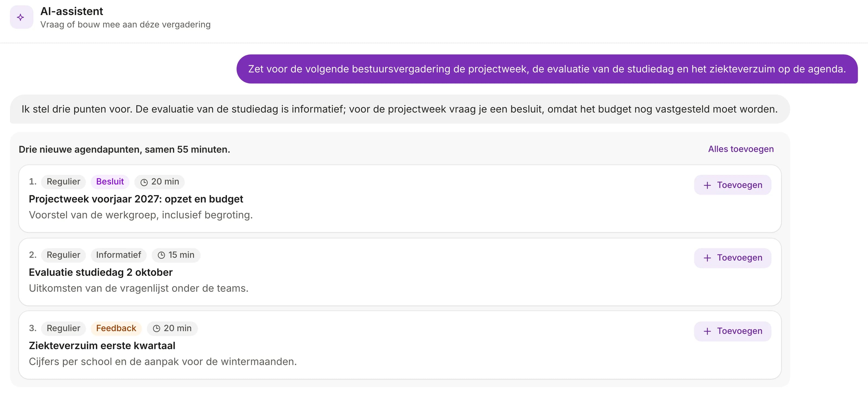This screenshot has height=401, width=868.
Task: Click description Uitkomsten van de vragenlijst onder de teams
Action: coord(139,288)
